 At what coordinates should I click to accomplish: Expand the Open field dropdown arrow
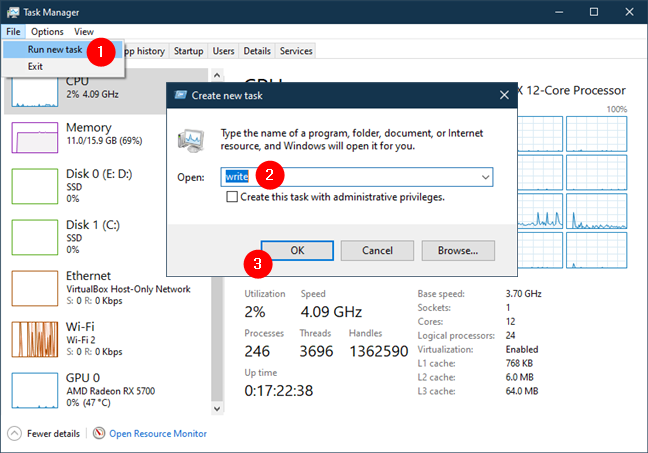pyautogui.click(x=485, y=177)
